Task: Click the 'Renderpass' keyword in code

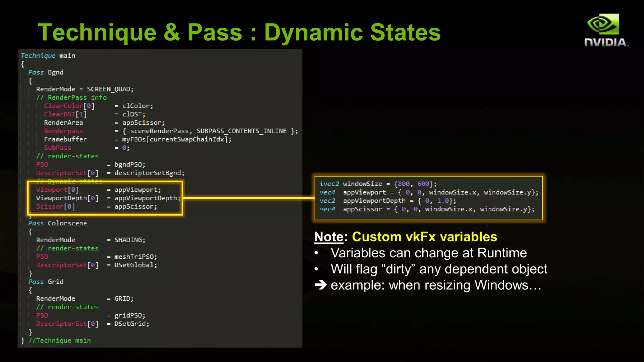Action: click(64, 131)
